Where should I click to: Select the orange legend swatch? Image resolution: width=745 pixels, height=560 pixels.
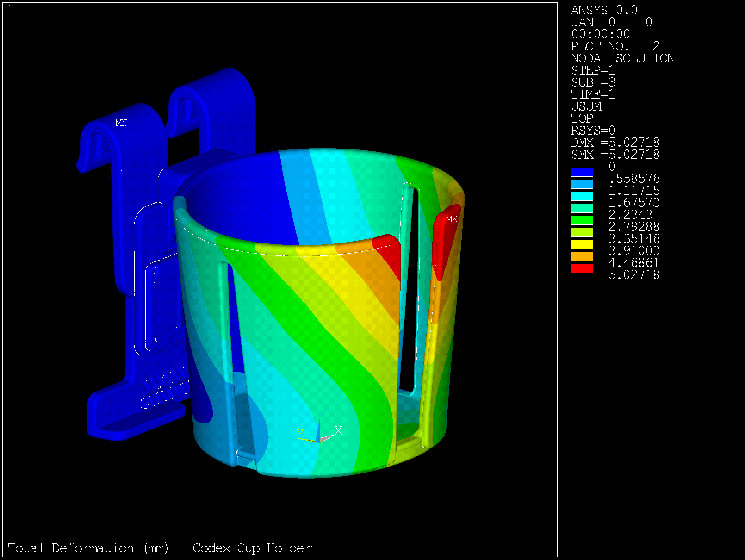click(x=582, y=256)
